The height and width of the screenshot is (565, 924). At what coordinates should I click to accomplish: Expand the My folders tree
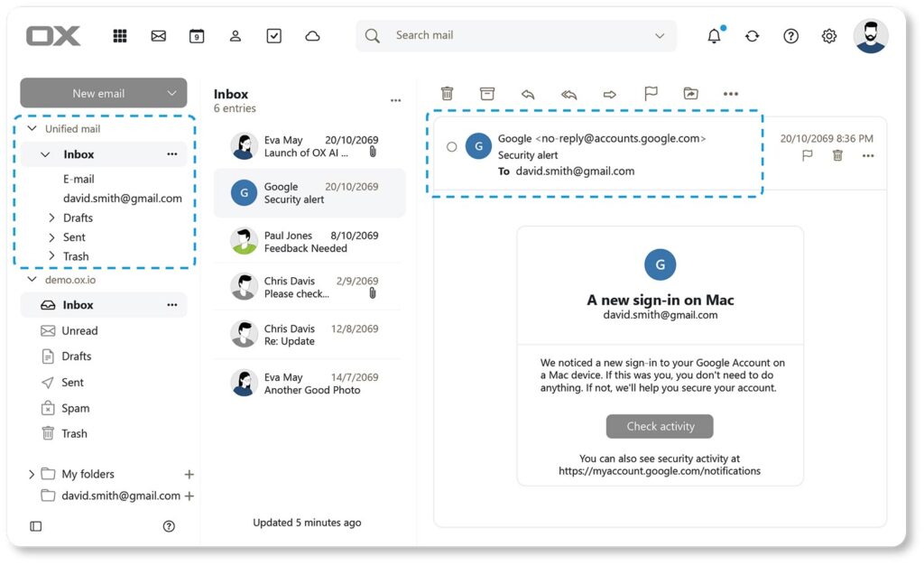pos(32,474)
